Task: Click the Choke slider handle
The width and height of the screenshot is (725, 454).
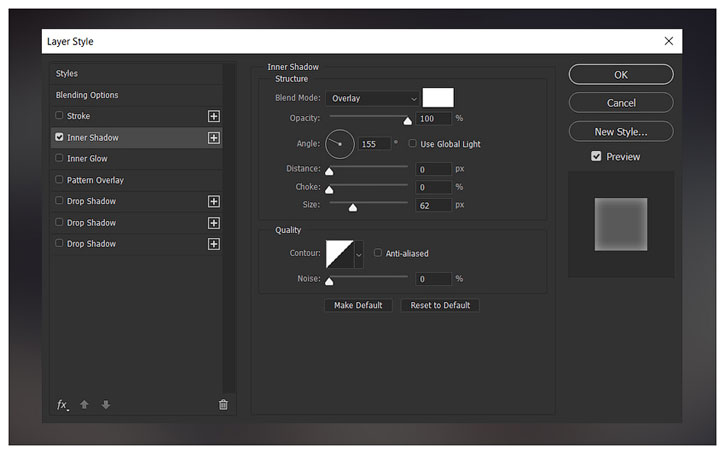Action: coord(329,190)
